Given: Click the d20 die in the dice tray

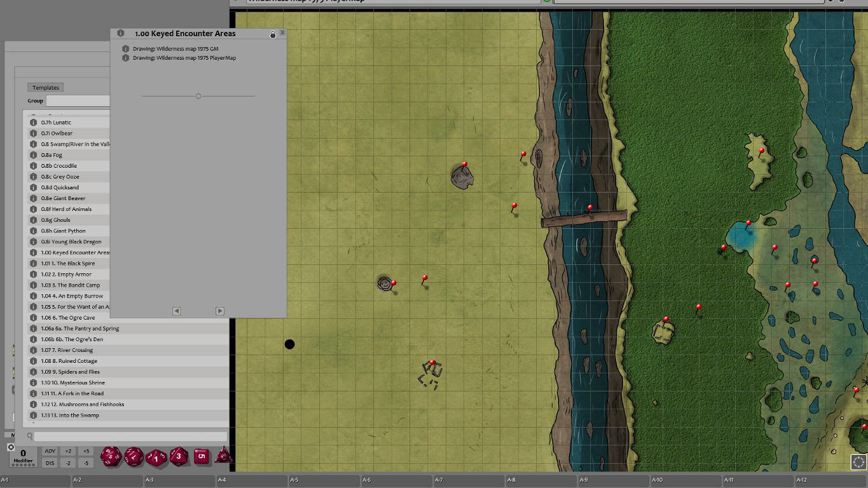Looking at the screenshot, I should pyautogui.click(x=111, y=456).
